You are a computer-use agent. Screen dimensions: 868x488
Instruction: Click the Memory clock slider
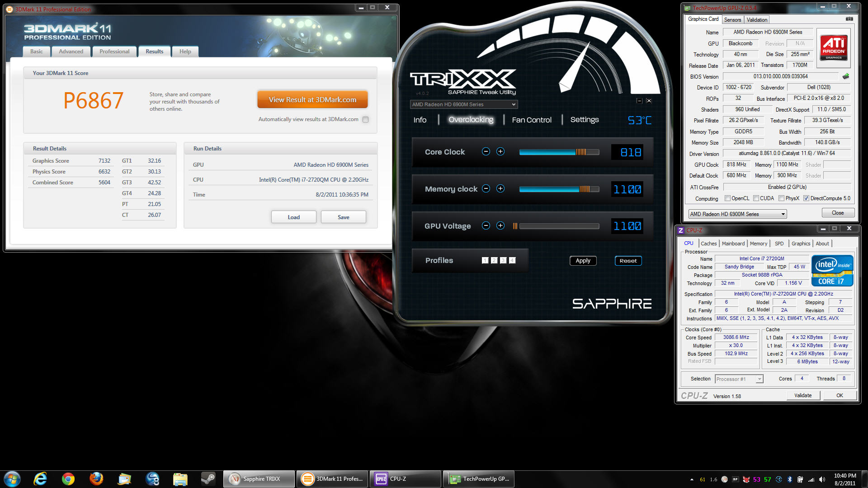click(x=559, y=189)
